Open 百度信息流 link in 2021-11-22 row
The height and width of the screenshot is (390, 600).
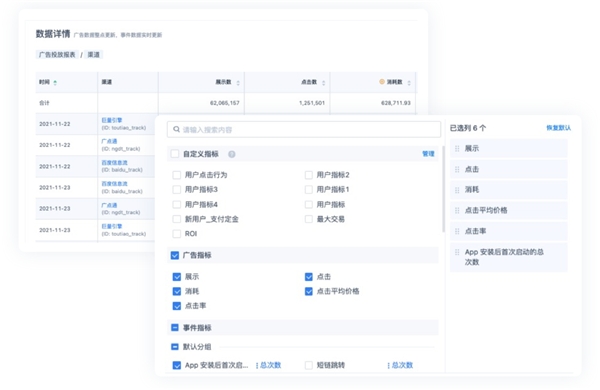coord(114,163)
